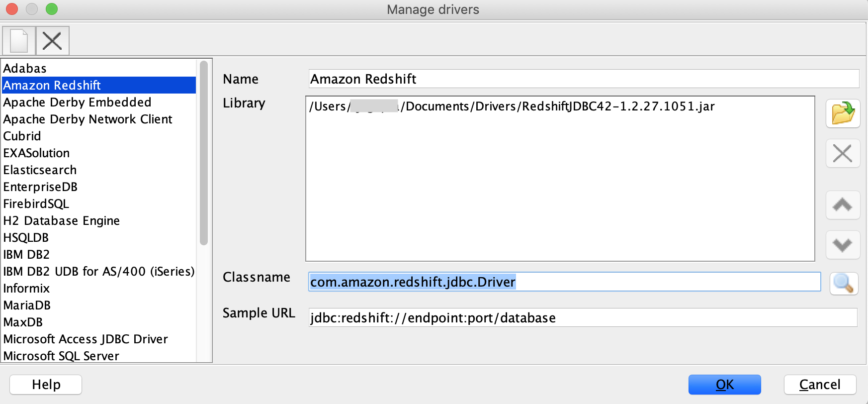Select Amazon Redshift driver
This screenshot has width=868, height=404.
[99, 85]
